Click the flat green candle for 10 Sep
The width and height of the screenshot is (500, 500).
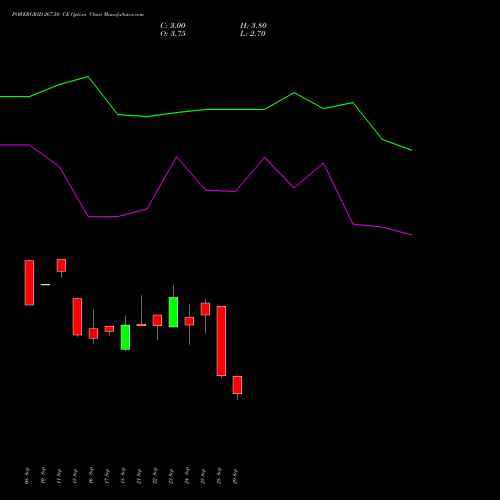click(45, 285)
